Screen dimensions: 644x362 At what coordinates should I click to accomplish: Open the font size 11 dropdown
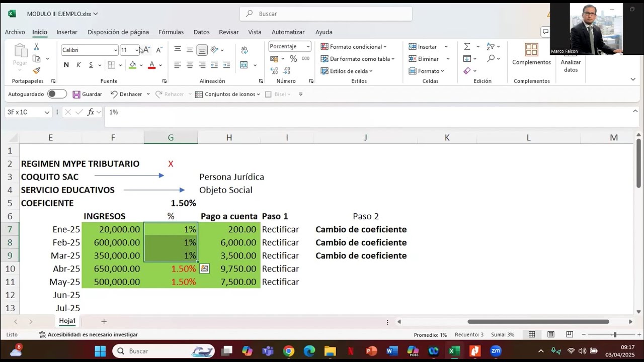tap(136, 50)
